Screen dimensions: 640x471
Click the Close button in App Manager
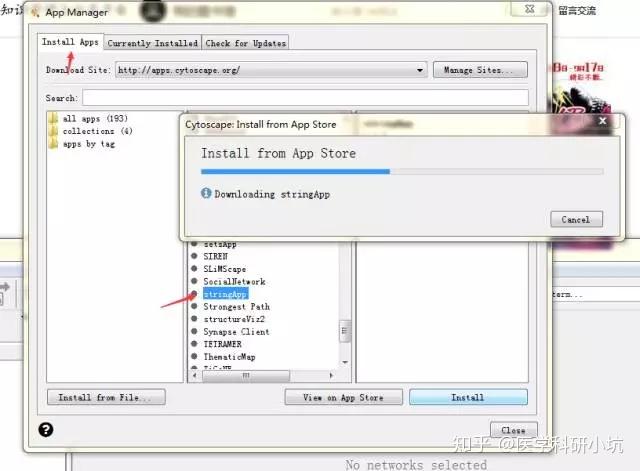coord(513,430)
